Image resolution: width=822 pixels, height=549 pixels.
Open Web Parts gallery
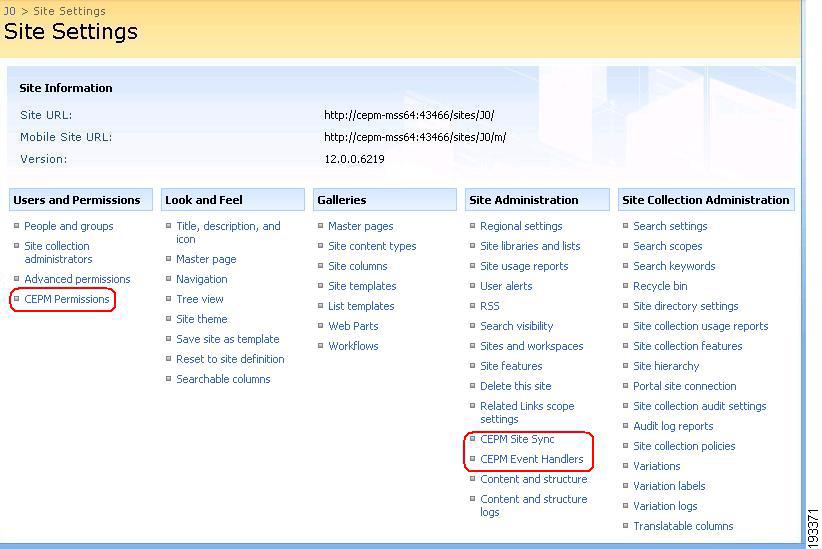pos(353,326)
